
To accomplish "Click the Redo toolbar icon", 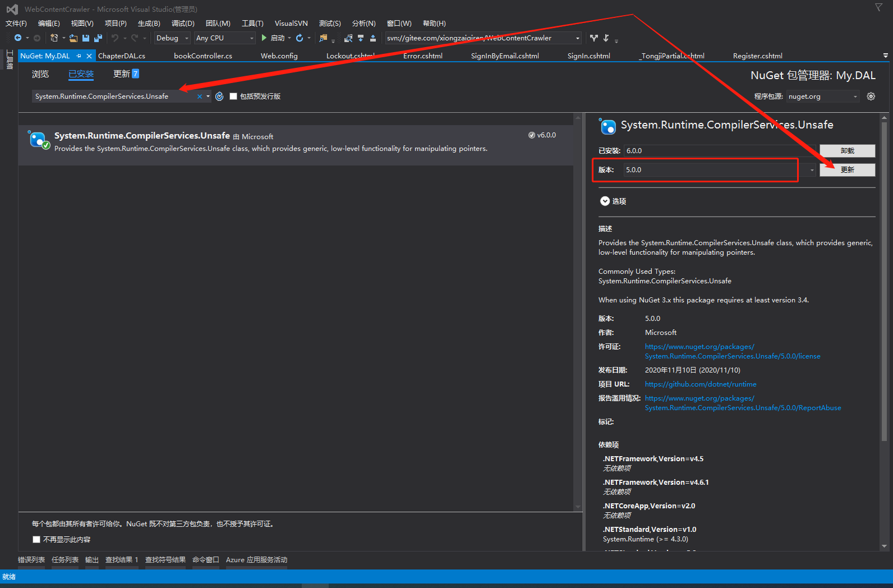I will coord(135,38).
